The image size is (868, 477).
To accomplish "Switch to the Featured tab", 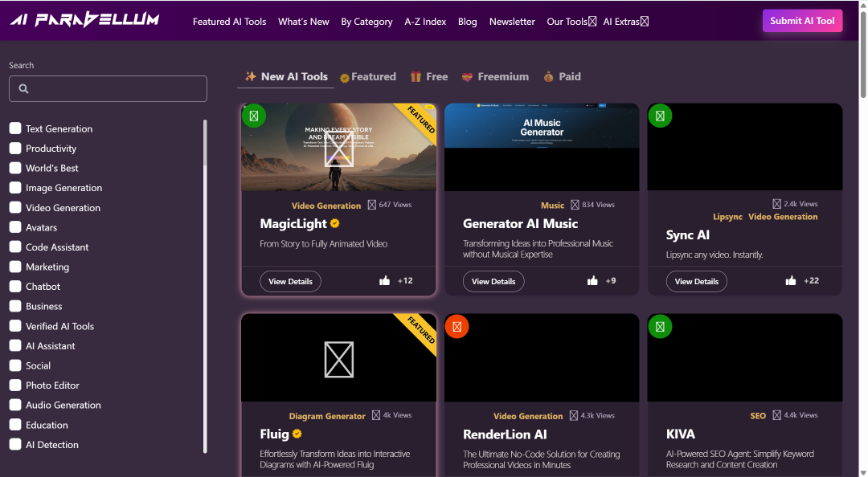I will [x=368, y=77].
